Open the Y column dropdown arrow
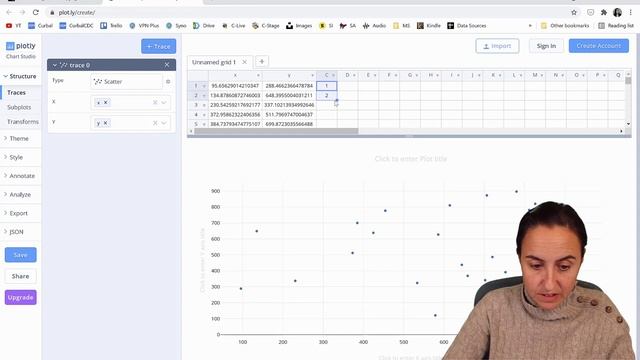This screenshot has width=640, height=360. 164,123
